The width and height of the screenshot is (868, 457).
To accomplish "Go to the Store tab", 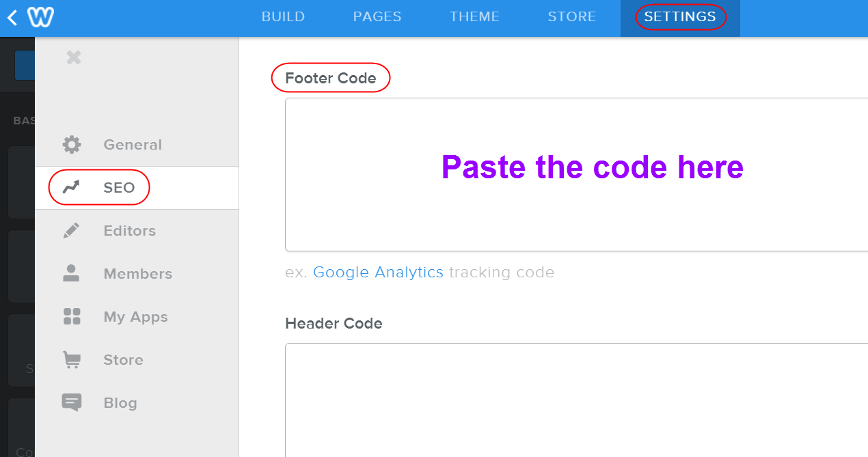I will coord(572,17).
